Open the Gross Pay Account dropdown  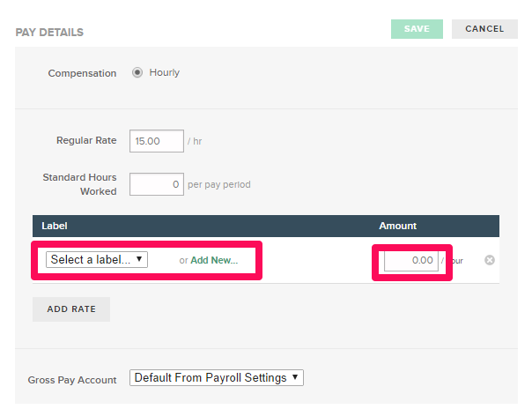(x=217, y=378)
